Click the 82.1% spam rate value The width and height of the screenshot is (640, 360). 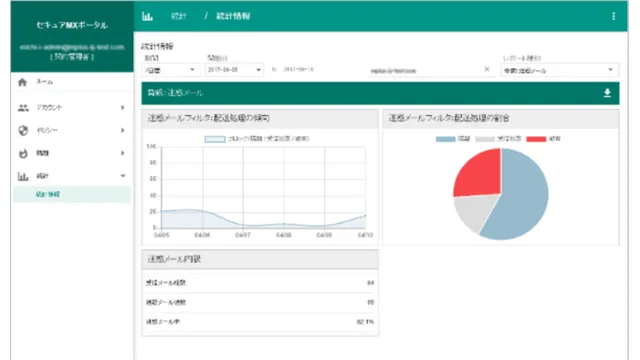tap(365, 322)
